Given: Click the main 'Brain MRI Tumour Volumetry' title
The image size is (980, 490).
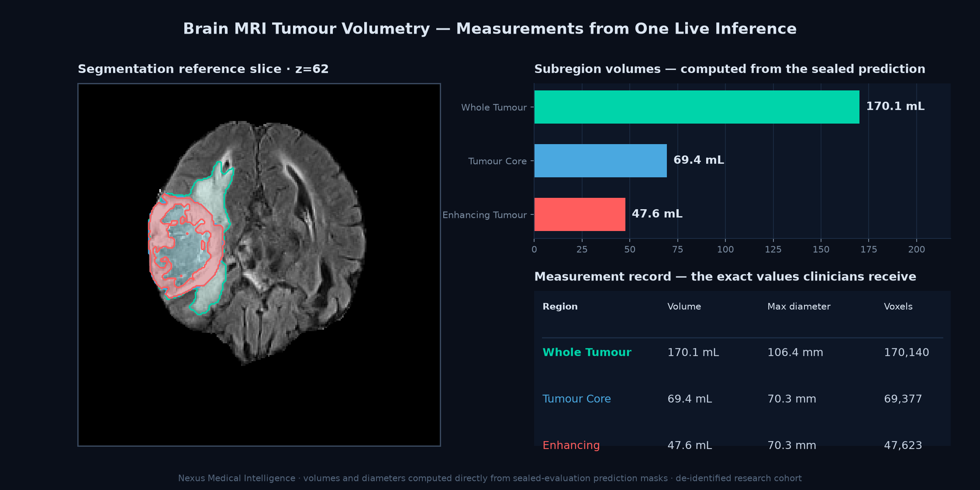Looking at the screenshot, I should pos(490,29).
